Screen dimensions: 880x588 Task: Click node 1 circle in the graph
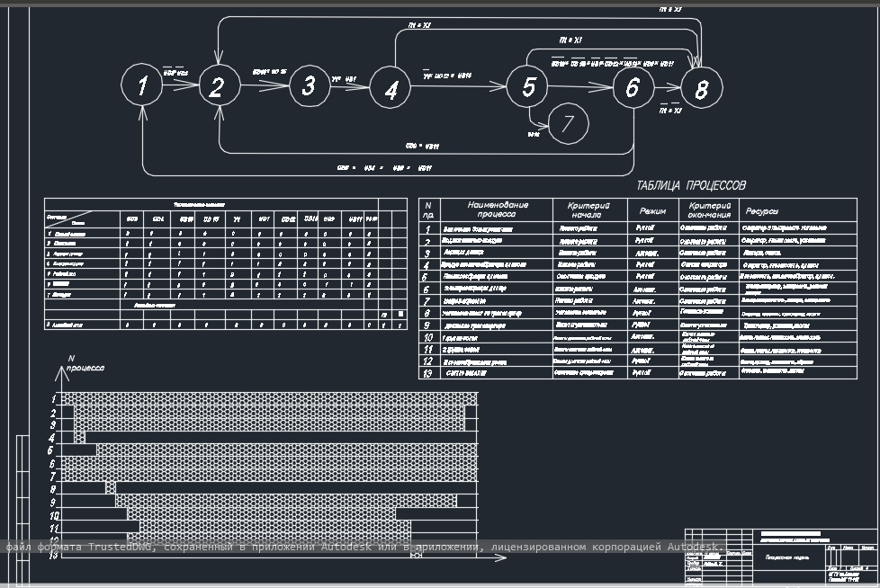tap(142, 85)
